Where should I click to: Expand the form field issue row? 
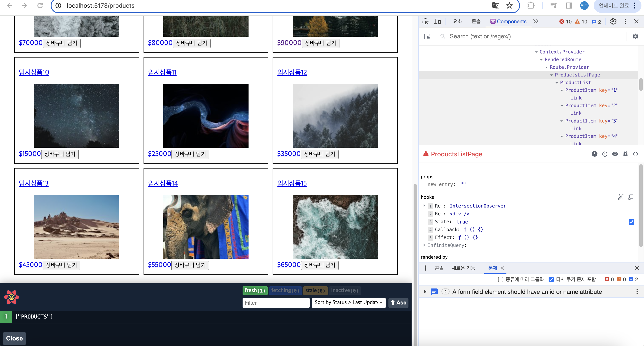click(x=425, y=292)
